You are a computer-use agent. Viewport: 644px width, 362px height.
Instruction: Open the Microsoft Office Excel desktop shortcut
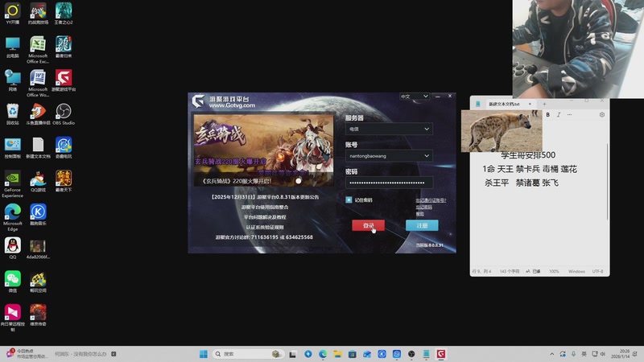[x=38, y=50]
